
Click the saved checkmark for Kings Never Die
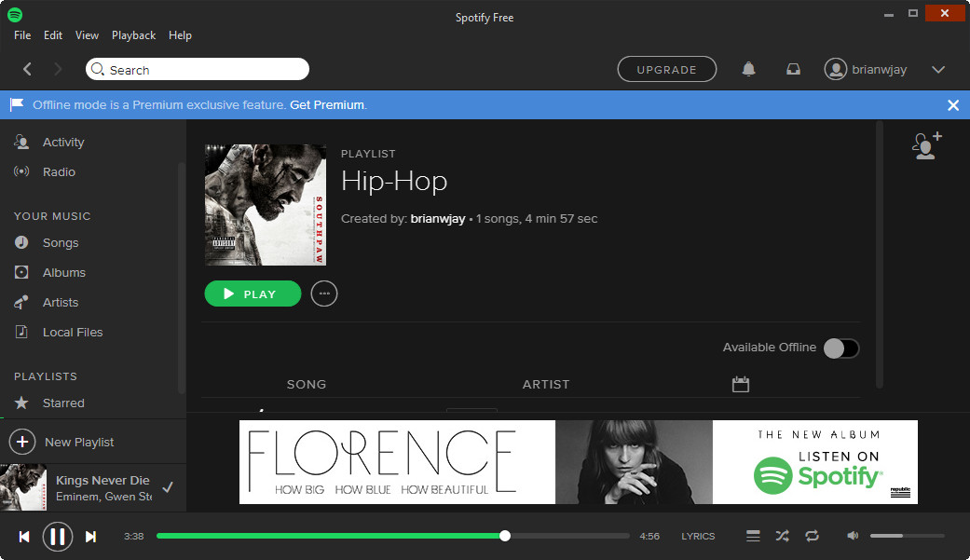tap(168, 487)
